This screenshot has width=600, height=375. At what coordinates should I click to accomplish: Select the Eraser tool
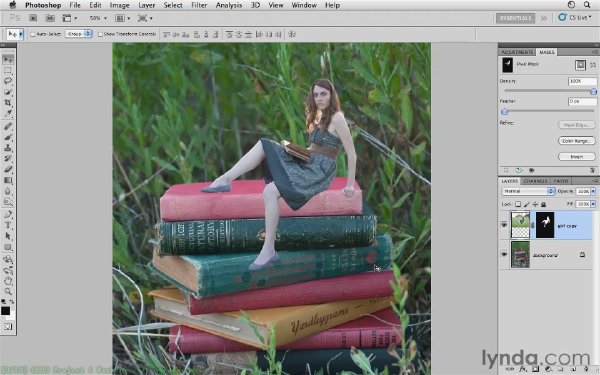(8, 169)
